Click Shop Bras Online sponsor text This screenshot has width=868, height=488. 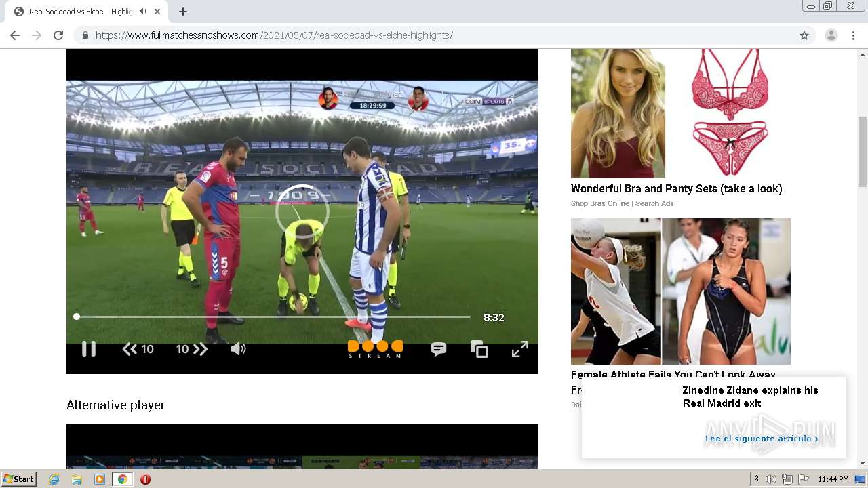[x=622, y=203]
